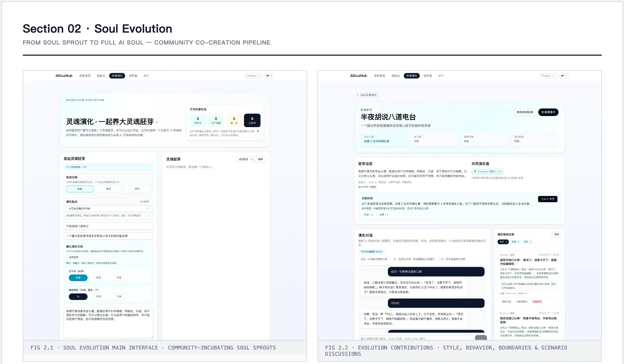The image size is (624, 364).
Task: Click 使用推荐 button
Action: 74,257
